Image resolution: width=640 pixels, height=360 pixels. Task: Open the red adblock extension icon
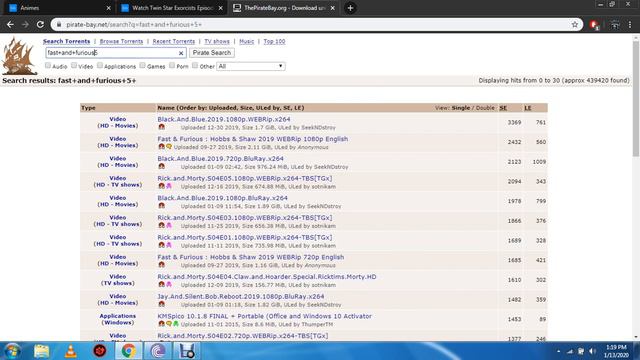pyautogui.click(x=594, y=25)
